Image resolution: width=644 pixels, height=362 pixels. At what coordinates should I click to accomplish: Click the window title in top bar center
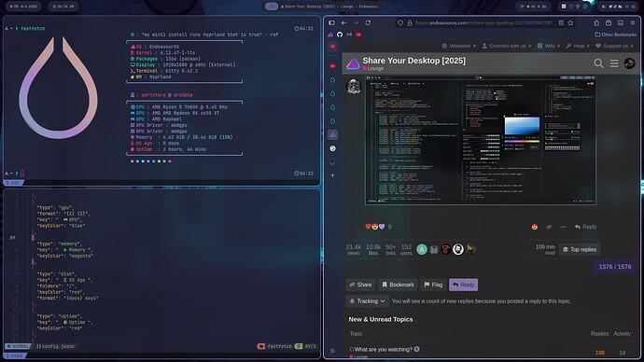[x=331, y=7]
